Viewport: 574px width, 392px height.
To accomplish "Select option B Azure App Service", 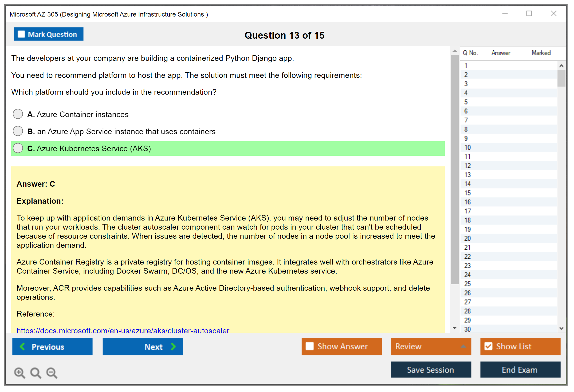I will 18,131.
